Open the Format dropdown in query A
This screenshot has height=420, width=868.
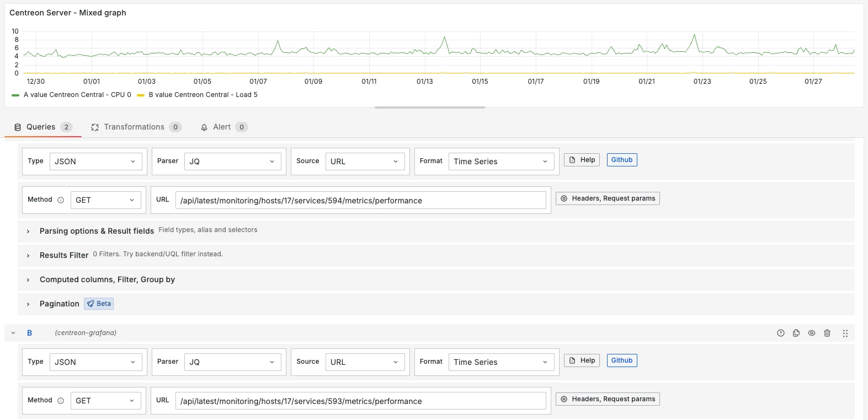(500, 161)
